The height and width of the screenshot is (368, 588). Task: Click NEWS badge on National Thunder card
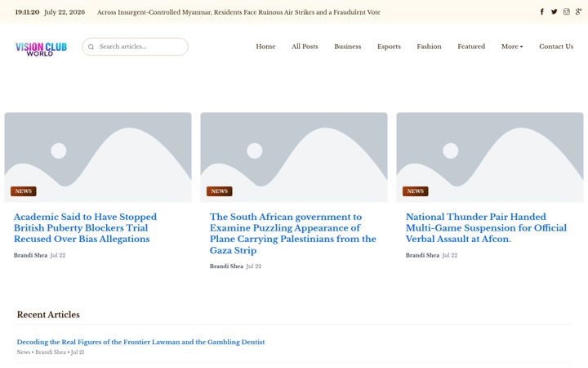(x=415, y=191)
